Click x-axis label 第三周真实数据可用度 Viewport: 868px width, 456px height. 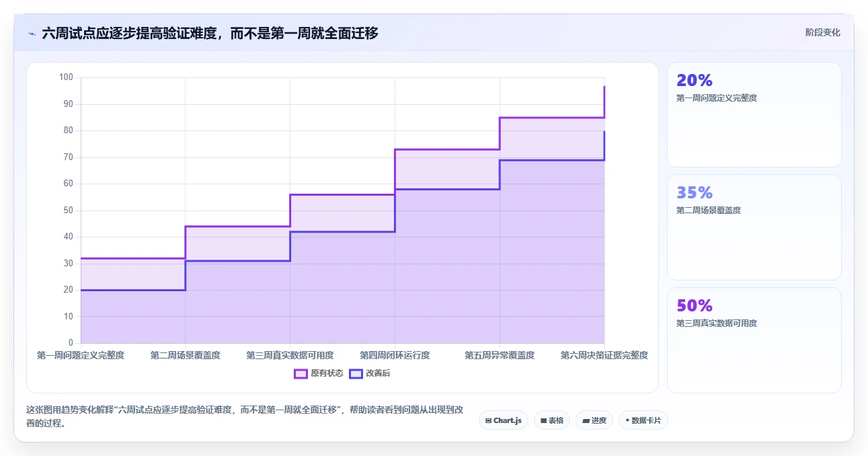tap(290, 355)
